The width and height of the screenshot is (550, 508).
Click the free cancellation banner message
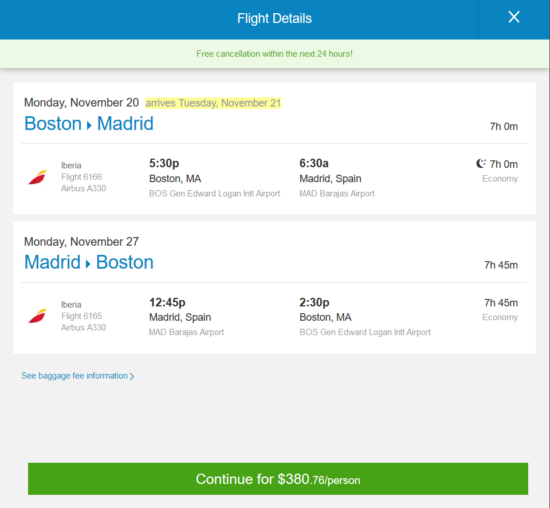pos(274,54)
